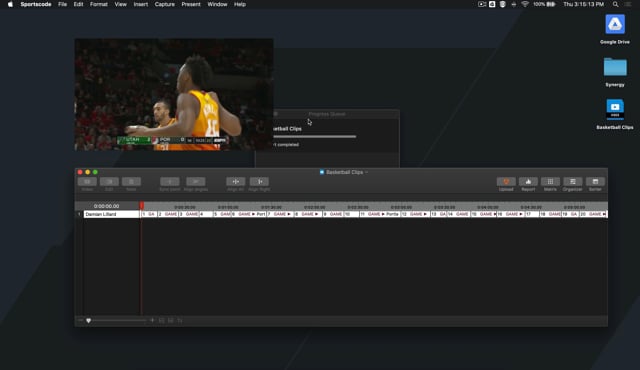Click the timeline zoom-out minus icon

click(80, 321)
